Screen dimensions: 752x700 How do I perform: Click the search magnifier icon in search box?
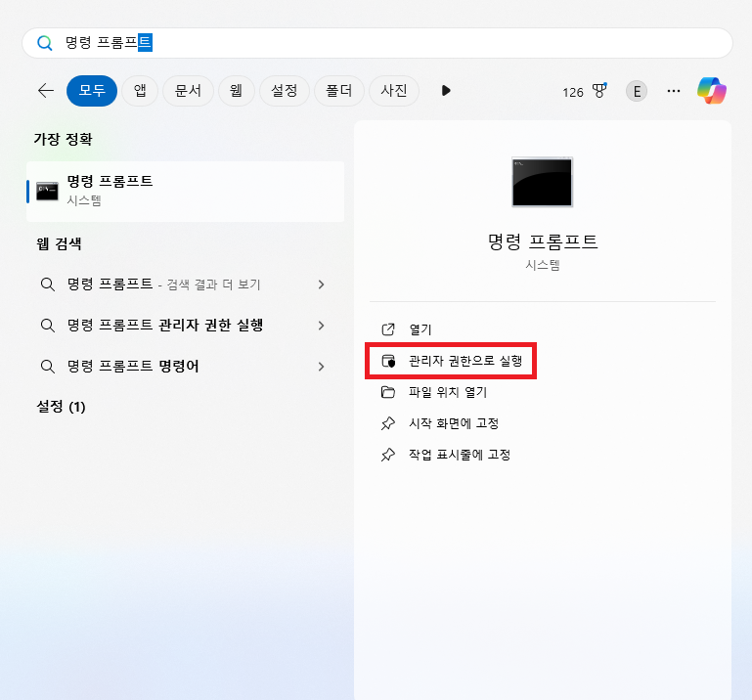click(x=45, y=43)
